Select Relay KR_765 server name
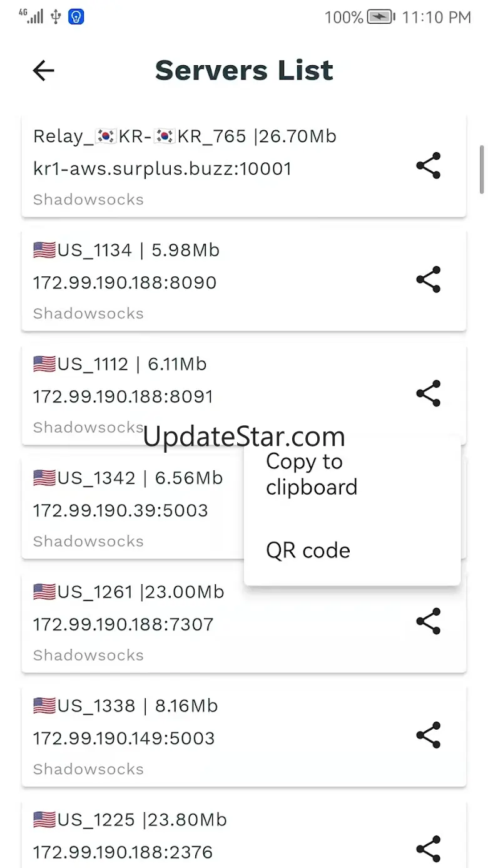 [x=185, y=136]
